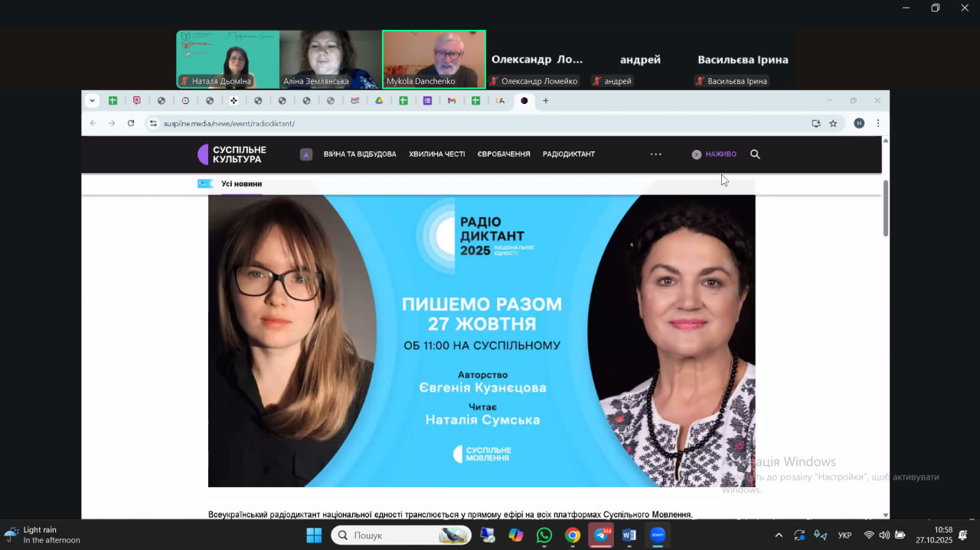Select Mykola Danchenko video thumbnail in Zoom

coord(434,60)
